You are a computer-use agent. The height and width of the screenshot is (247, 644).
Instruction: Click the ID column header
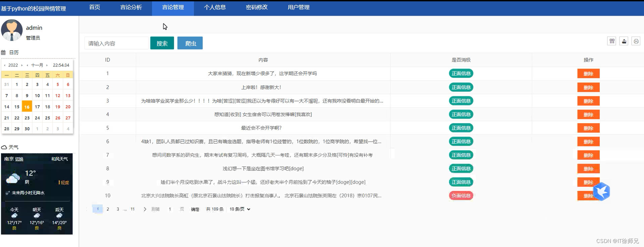107,60
